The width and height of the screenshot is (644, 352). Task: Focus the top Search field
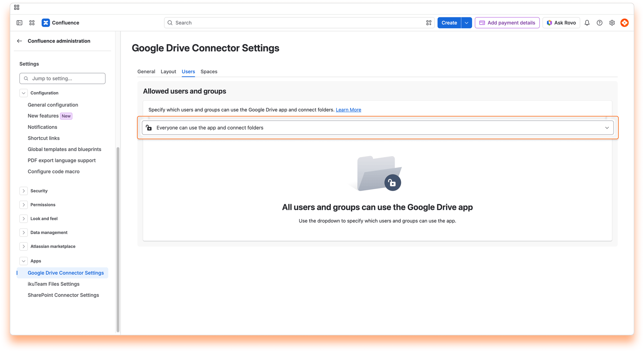299,23
